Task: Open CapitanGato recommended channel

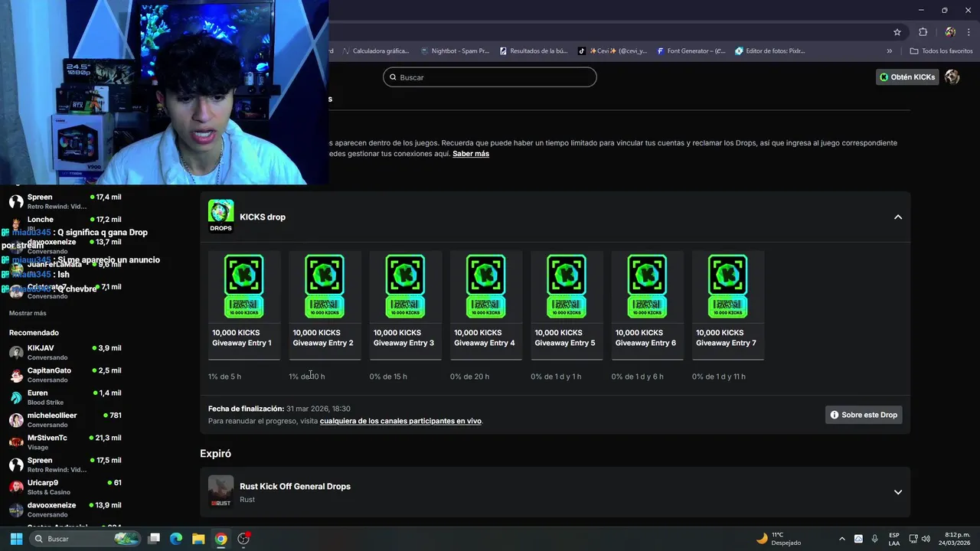Action: [x=65, y=375]
